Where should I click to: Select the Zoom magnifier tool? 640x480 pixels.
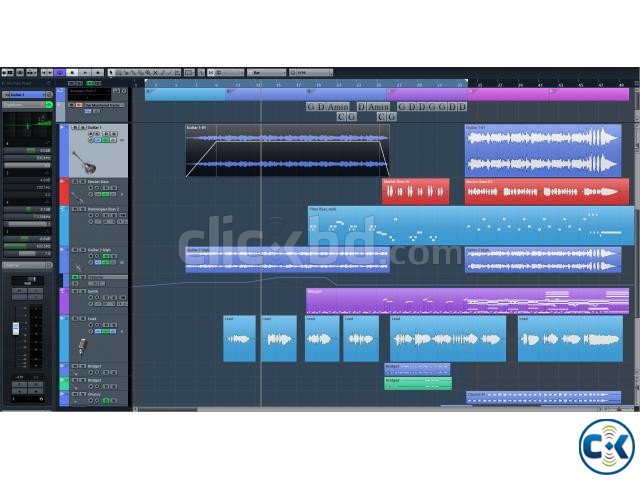pyautogui.click(x=148, y=73)
